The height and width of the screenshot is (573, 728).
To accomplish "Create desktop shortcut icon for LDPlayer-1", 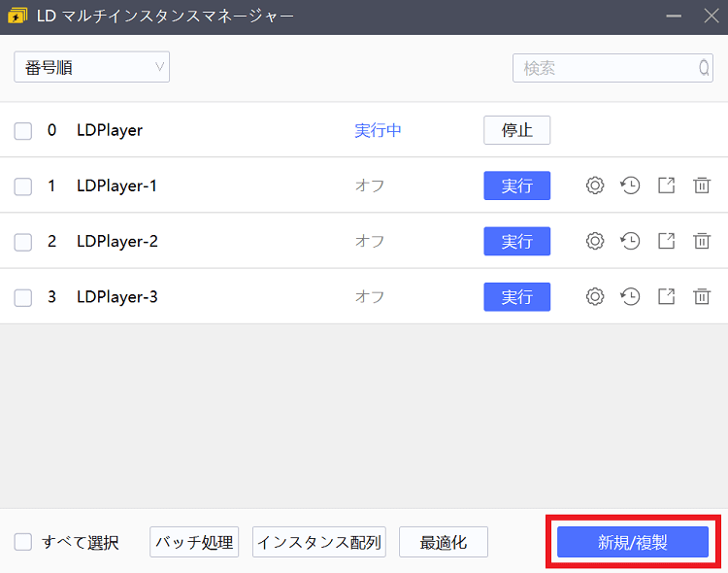I will tap(666, 185).
